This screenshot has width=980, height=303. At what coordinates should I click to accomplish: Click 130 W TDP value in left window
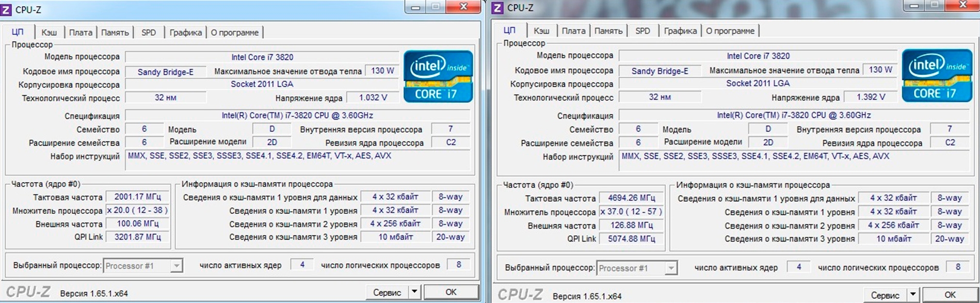(382, 71)
